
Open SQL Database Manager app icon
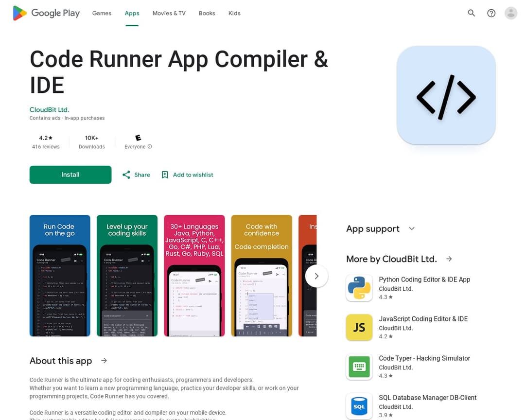click(359, 406)
